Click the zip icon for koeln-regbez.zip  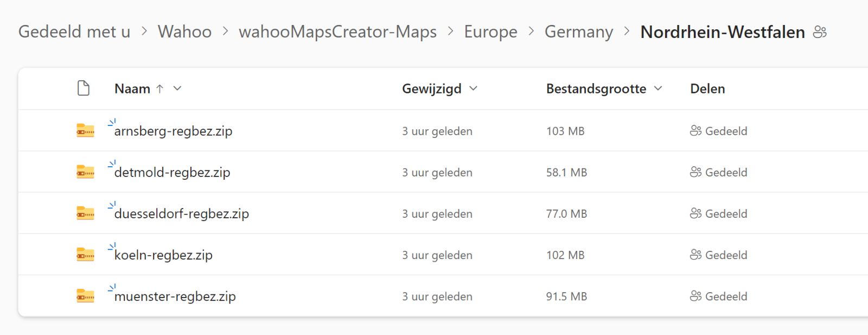click(85, 255)
